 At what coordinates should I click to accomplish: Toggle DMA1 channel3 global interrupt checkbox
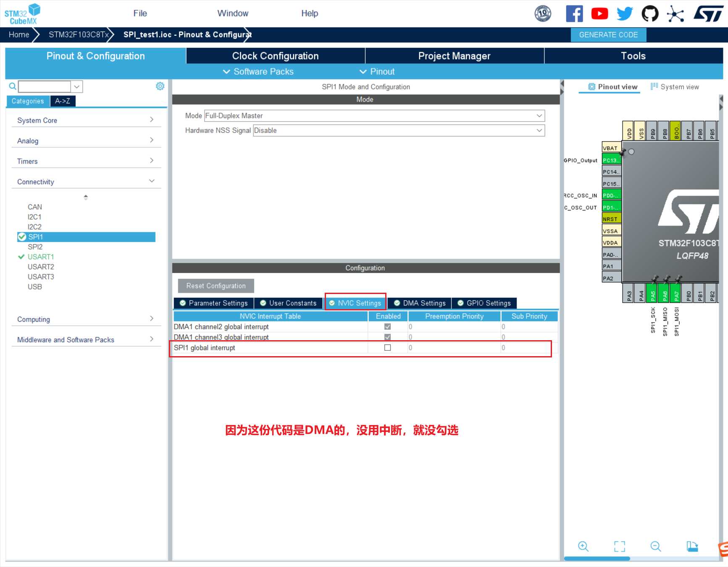point(388,337)
